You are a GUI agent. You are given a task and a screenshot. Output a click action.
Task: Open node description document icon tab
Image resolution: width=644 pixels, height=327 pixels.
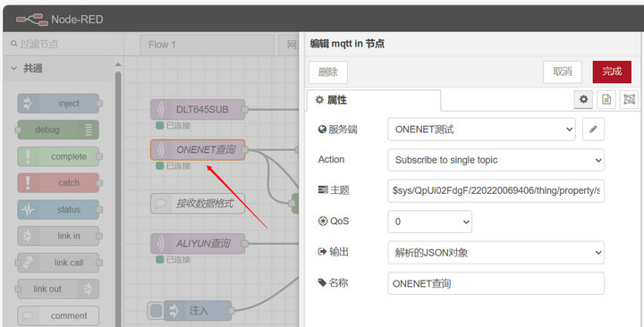(606, 99)
